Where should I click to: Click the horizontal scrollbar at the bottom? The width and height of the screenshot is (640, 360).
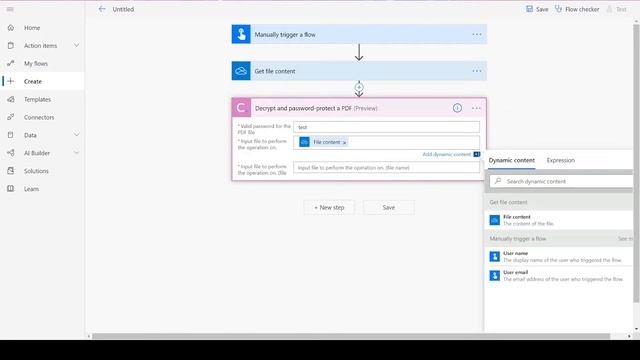tap(351, 336)
